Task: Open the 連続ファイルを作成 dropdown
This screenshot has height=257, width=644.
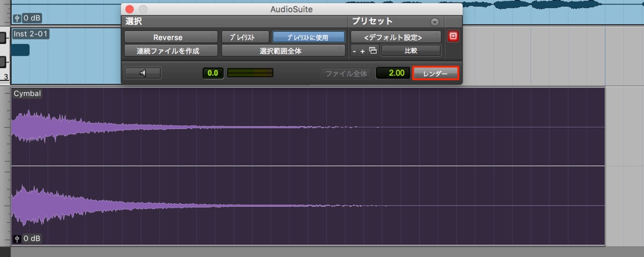Action: 171,51
